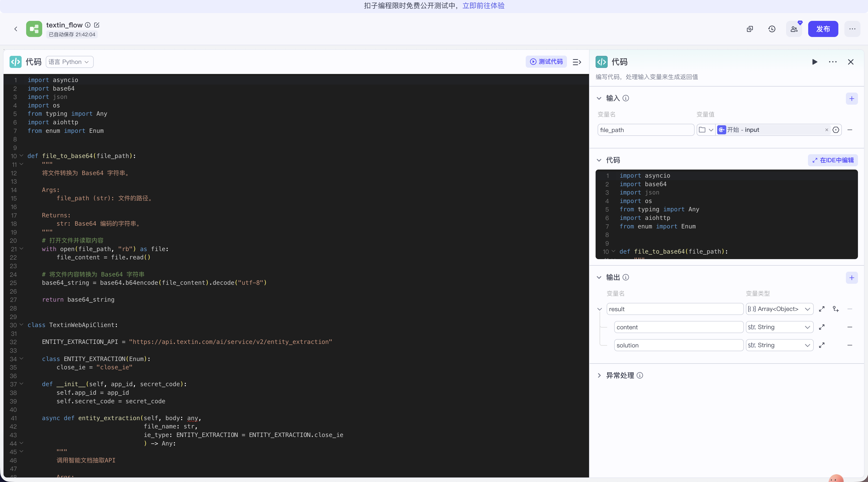Edit the workflow name with the pencil icon
Image resolution: width=868 pixels, height=482 pixels.
click(x=97, y=25)
